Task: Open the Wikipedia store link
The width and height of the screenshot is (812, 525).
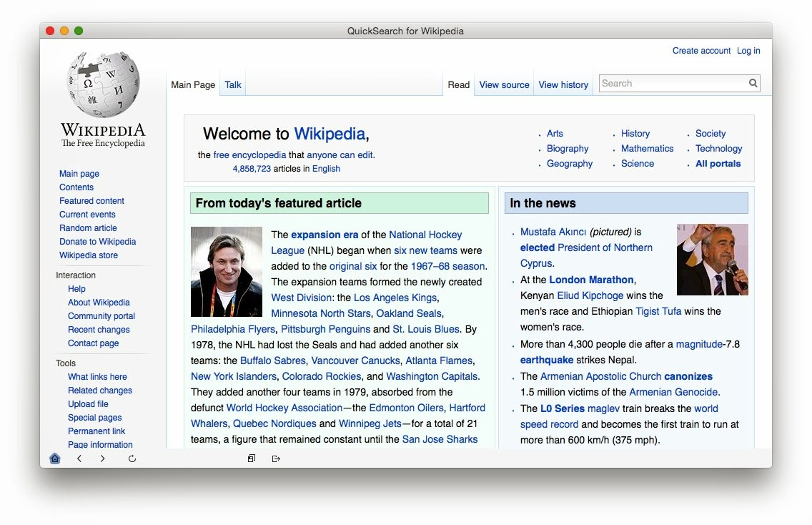Action: 89,255
